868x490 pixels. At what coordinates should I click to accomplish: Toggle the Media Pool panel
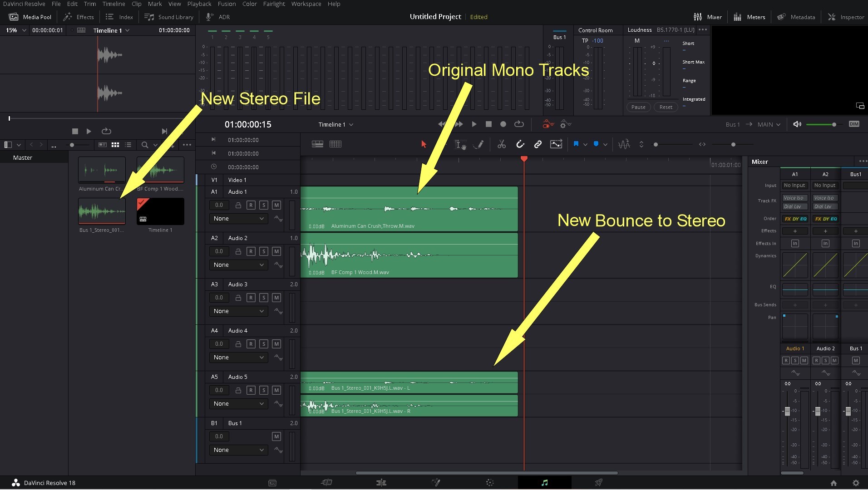pos(30,17)
